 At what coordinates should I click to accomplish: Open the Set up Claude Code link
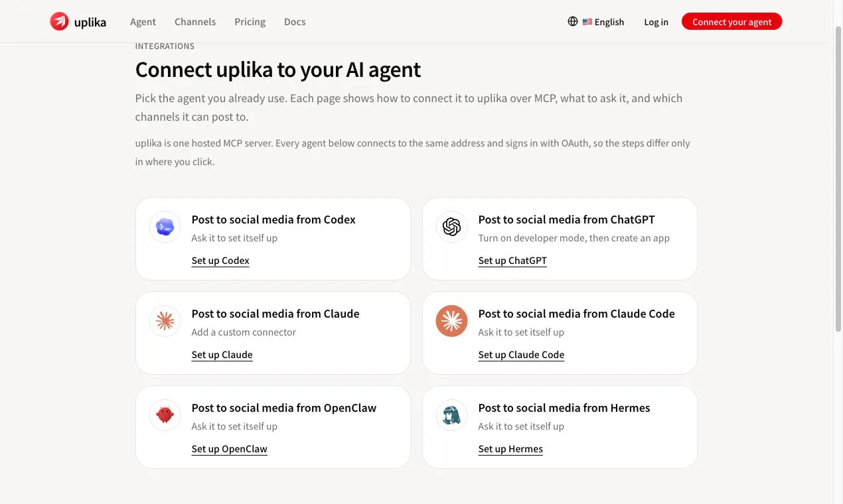[521, 355]
